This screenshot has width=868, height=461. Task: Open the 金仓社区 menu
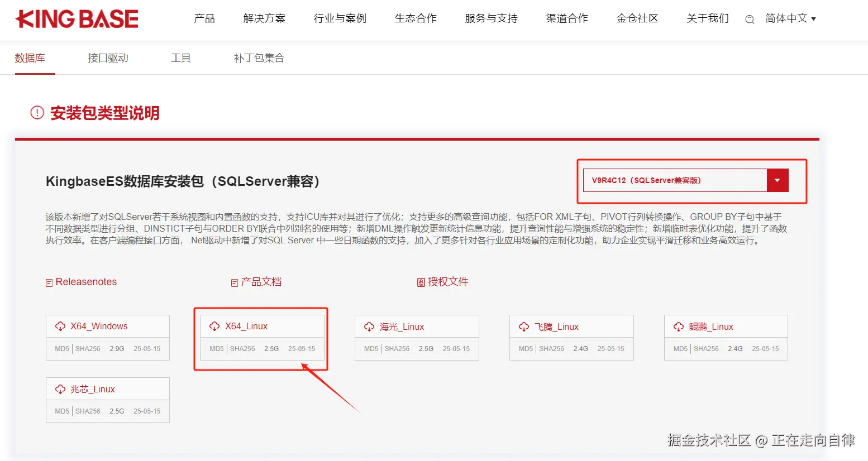(637, 18)
